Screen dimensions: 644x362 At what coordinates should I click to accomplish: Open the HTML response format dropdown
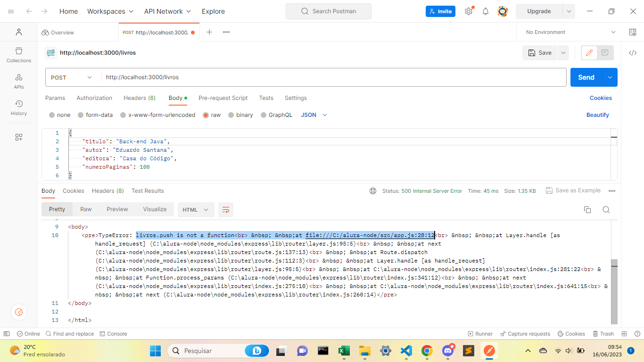point(196,210)
